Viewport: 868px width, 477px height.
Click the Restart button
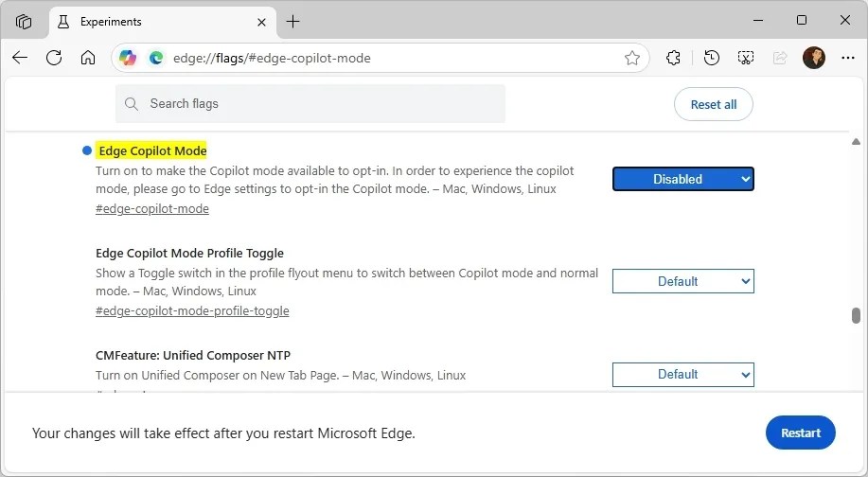(800, 433)
